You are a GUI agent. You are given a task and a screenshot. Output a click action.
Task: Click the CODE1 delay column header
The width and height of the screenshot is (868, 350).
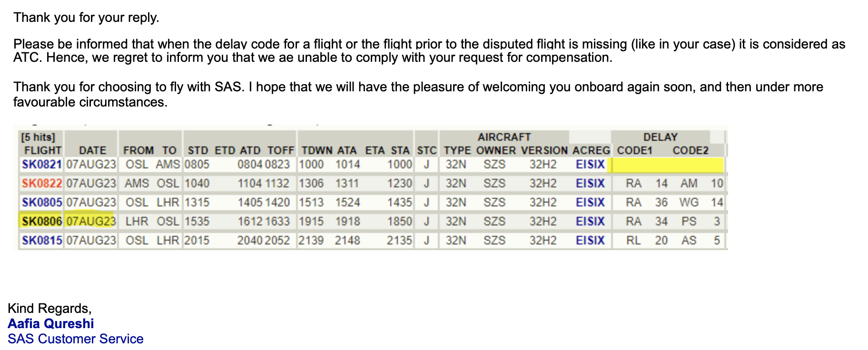tap(634, 151)
